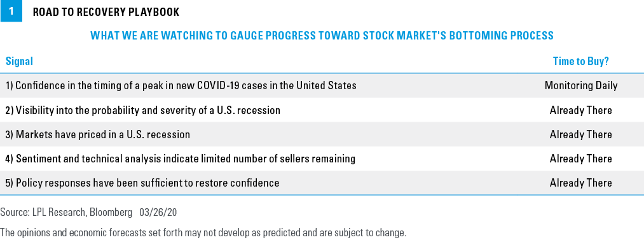The height and width of the screenshot is (242, 644).
Task: Click the blue subtitle about bottoming process
Action: click(x=322, y=36)
